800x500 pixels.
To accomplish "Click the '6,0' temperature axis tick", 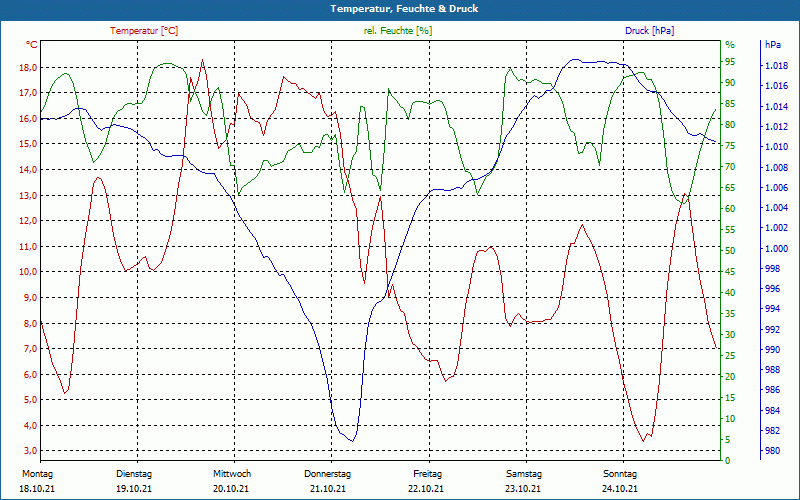I will tap(30, 374).
